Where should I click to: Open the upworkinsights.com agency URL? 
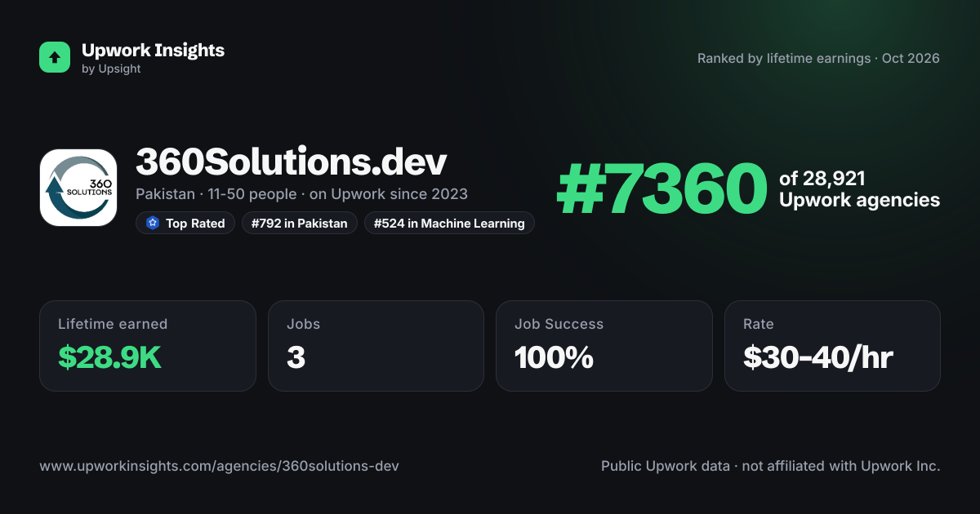pyautogui.click(x=219, y=467)
